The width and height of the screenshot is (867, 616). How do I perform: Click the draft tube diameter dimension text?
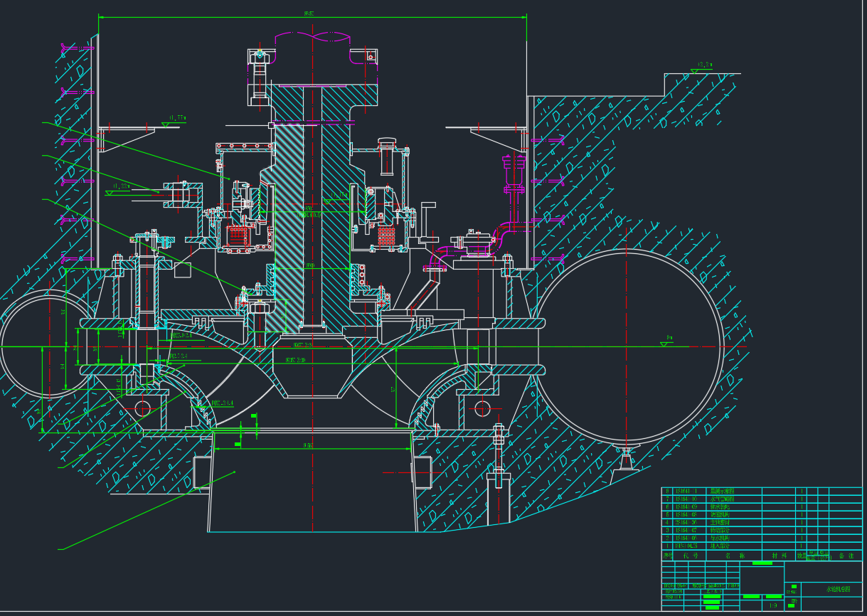pyautogui.click(x=307, y=446)
